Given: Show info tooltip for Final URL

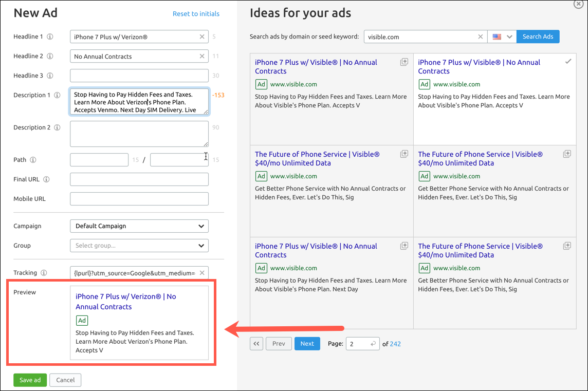Looking at the screenshot, I should [46, 179].
